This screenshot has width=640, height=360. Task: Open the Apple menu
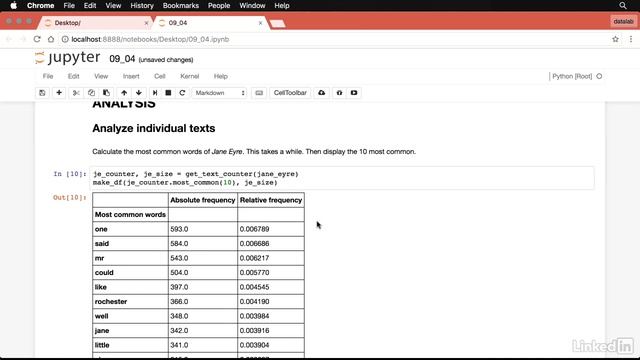[13, 6]
